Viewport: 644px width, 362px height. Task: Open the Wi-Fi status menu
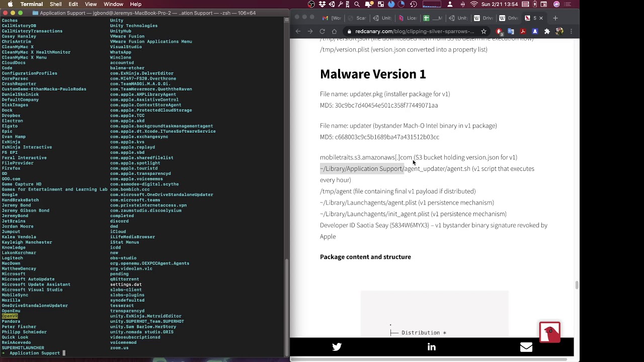pyautogui.click(x=474, y=4)
